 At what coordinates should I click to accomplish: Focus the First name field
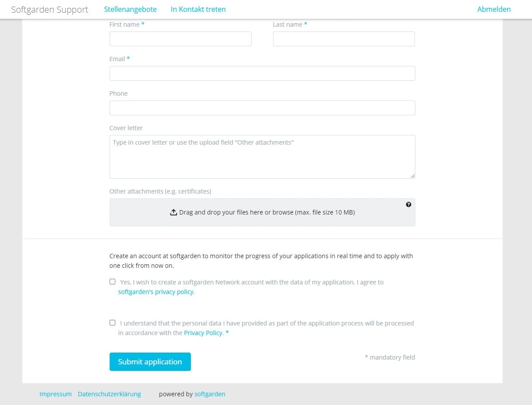pos(180,39)
